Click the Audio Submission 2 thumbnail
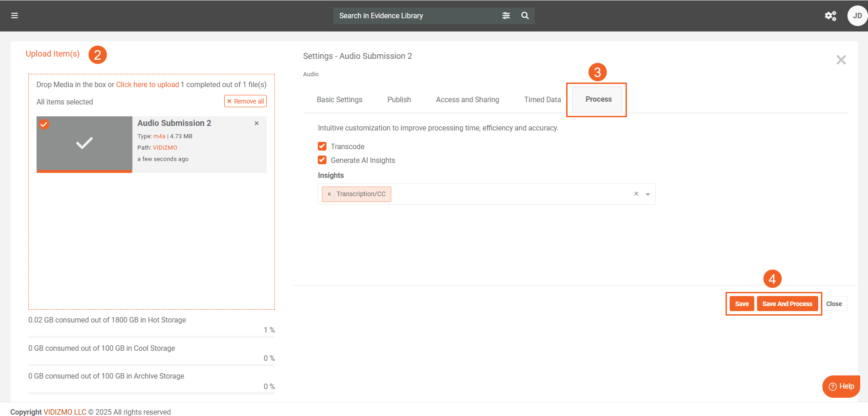The width and height of the screenshot is (868, 416). tap(84, 144)
